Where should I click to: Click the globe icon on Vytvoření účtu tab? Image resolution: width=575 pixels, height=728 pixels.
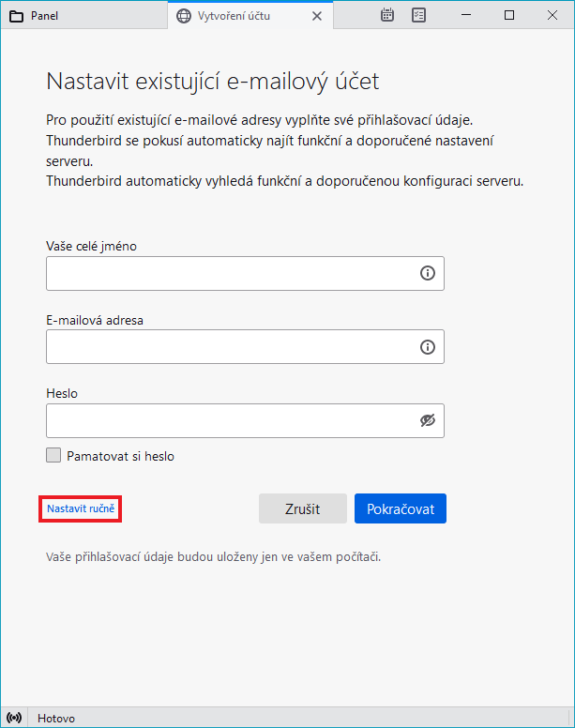click(184, 16)
